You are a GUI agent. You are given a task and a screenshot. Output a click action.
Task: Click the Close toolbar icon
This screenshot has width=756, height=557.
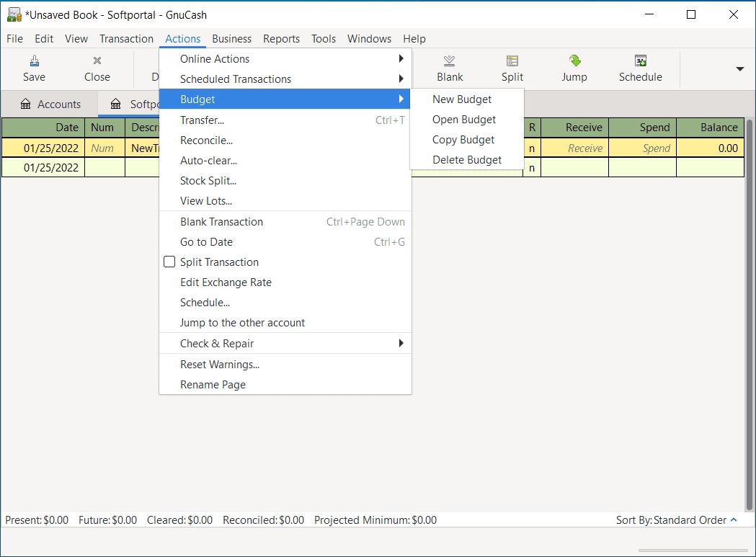(97, 61)
